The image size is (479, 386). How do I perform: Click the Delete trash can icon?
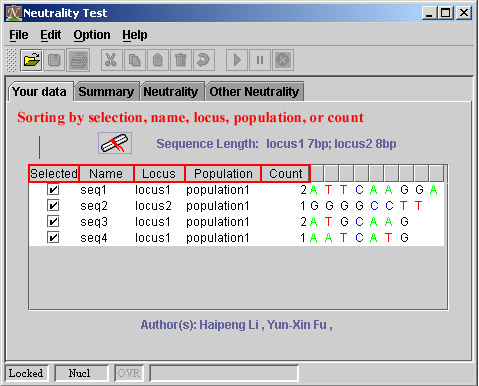pos(181,60)
